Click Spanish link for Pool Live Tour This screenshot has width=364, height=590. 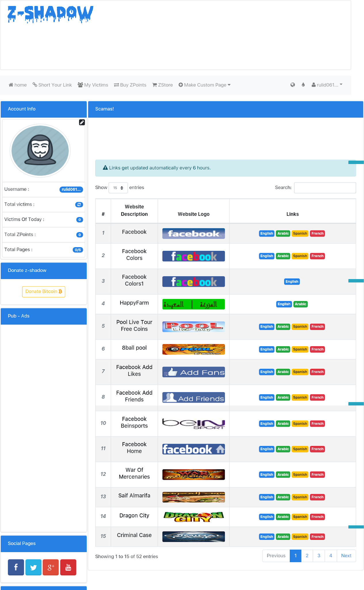[x=300, y=327]
